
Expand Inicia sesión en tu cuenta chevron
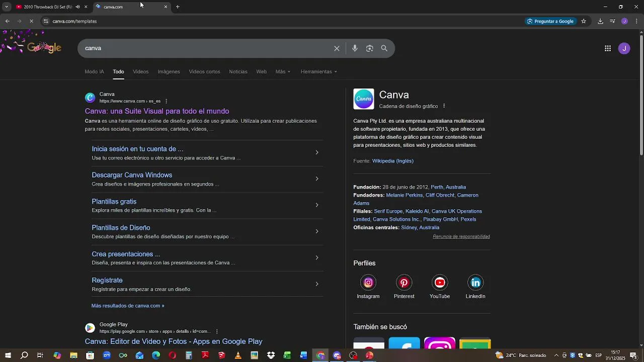pyautogui.click(x=317, y=152)
